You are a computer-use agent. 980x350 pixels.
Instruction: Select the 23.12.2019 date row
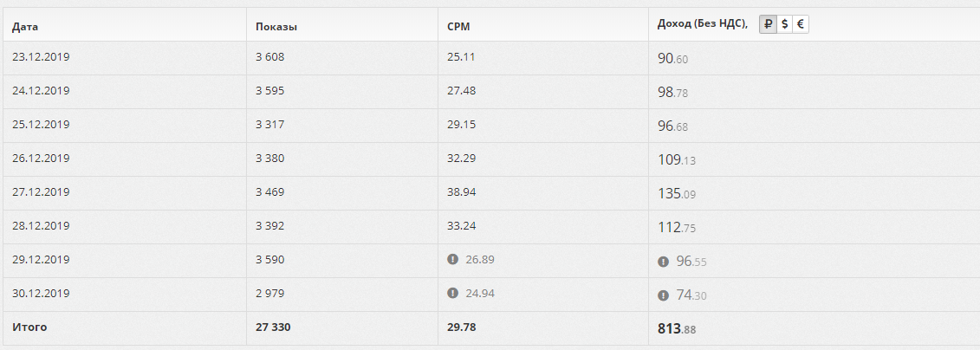tap(490, 58)
